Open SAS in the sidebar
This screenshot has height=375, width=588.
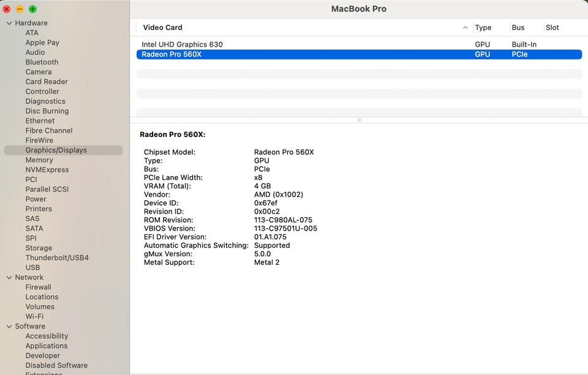click(x=32, y=218)
